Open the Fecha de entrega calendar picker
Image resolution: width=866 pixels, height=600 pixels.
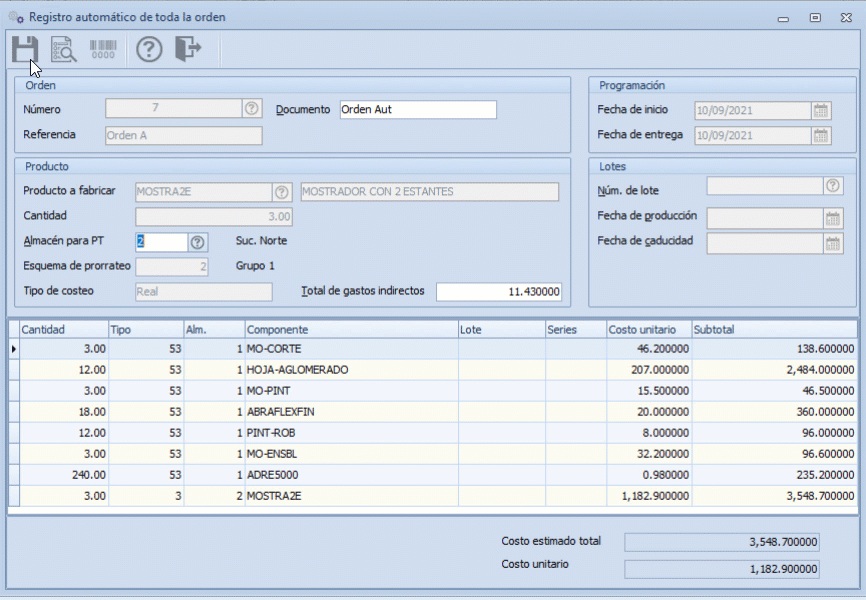(x=821, y=135)
